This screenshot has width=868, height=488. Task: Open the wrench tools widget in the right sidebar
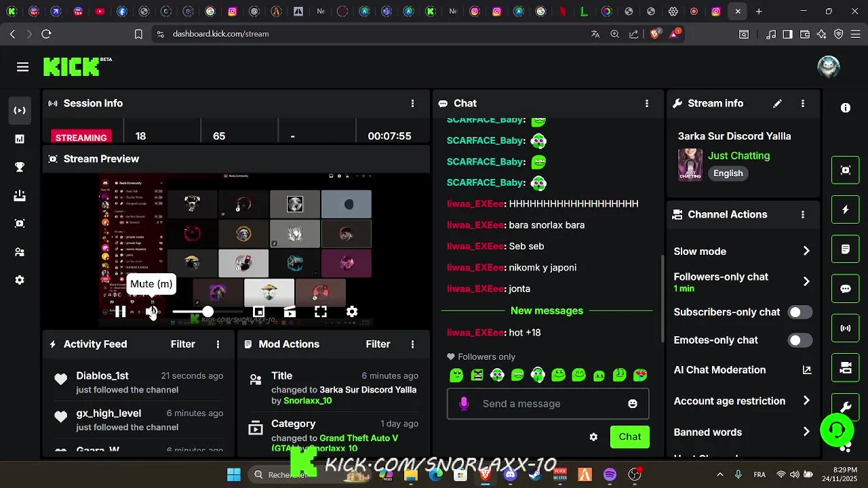point(846,407)
